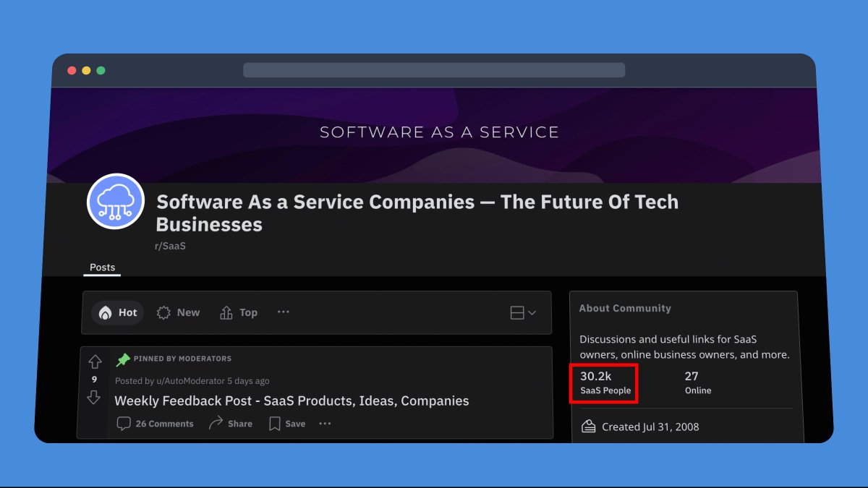Downvote the Weekly Feedback Post

[x=94, y=397]
